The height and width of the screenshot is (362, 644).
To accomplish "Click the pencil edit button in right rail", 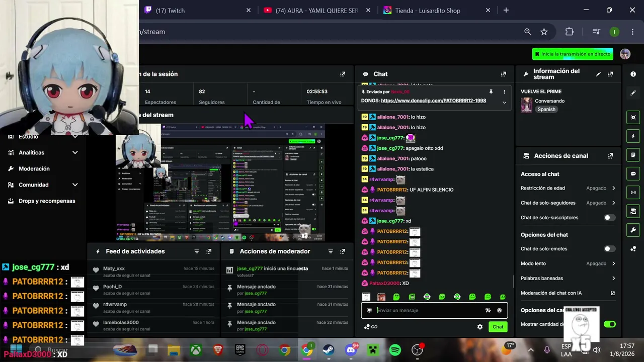I will pyautogui.click(x=633, y=93).
